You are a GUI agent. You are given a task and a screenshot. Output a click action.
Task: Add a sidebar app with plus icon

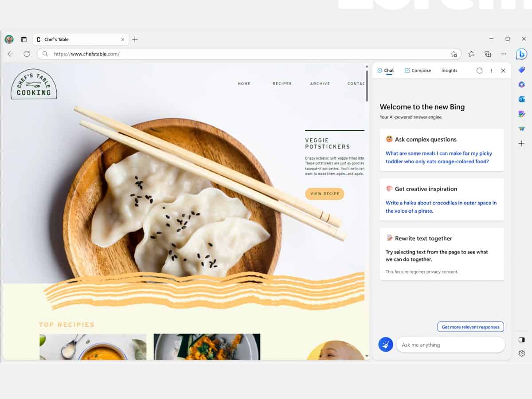(x=521, y=143)
